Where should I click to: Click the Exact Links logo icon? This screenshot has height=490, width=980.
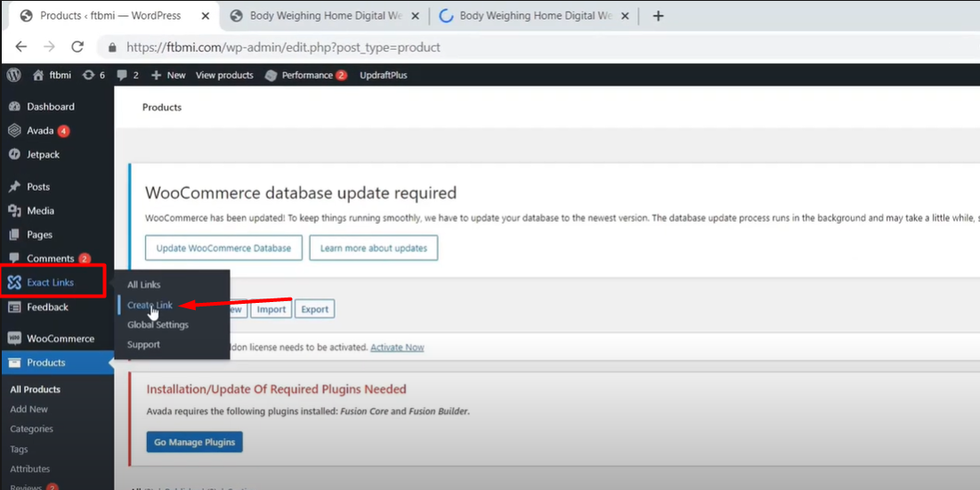click(14, 282)
